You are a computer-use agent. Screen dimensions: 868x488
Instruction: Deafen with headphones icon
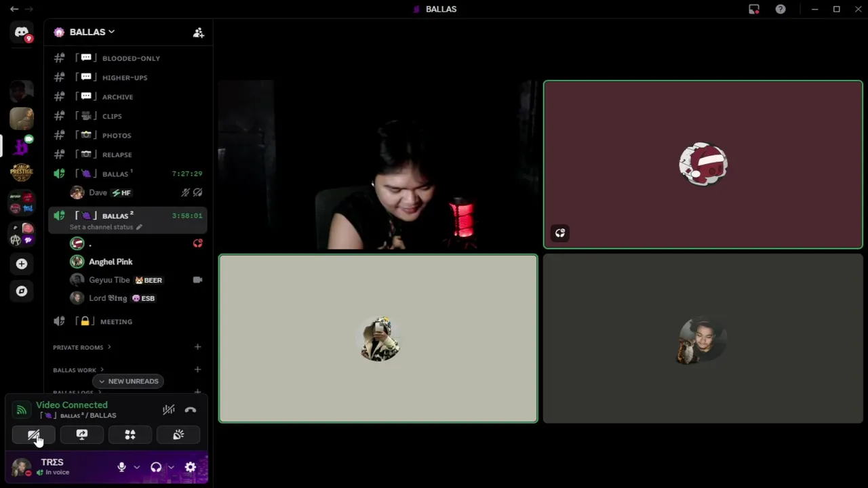(x=156, y=467)
